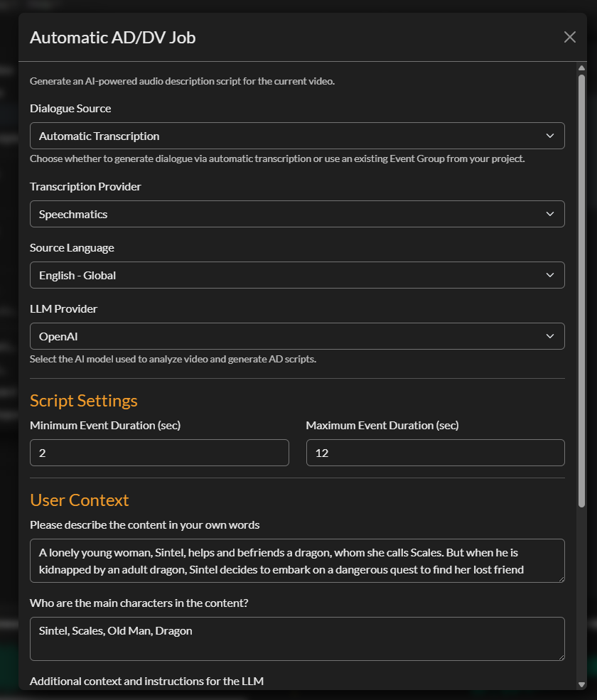Click the Script Settings heading
The width and height of the screenshot is (597, 700).
pos(83,400)
